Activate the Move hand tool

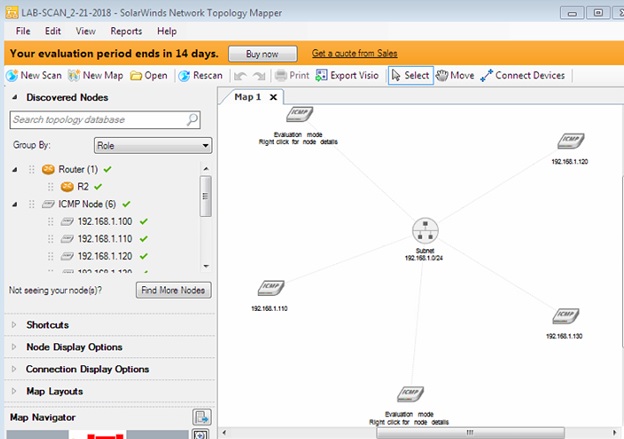click(x=455, y=76)
